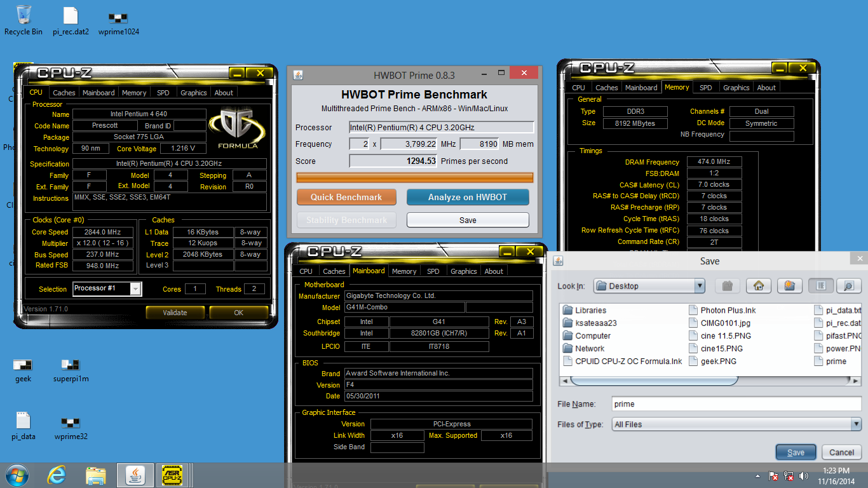Select the wprime32 desktop shortcut
Viewport: 868px width, 488px height.
(x=71, y=428)
